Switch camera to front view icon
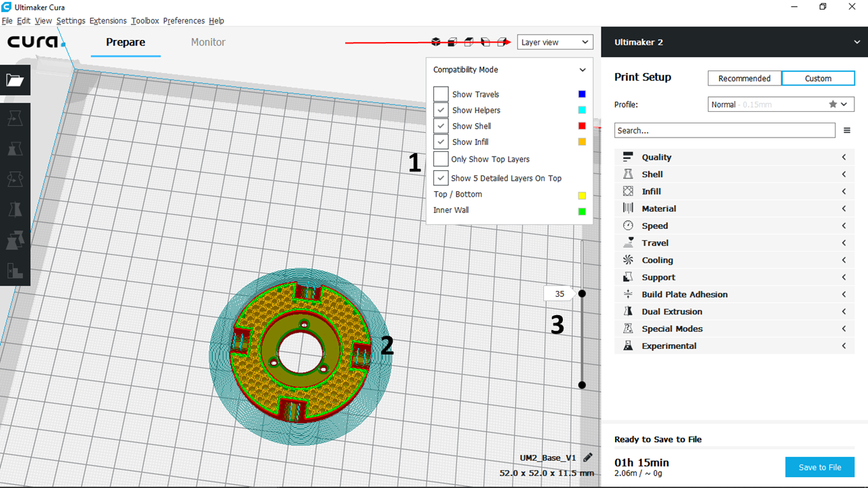 [452, 42]
